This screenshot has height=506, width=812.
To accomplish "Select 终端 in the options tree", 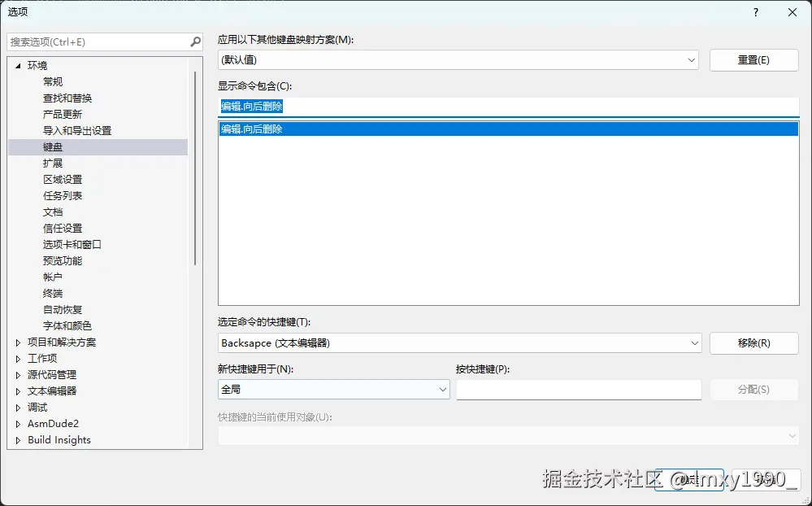I will pyautogui.click(x=53, y=294).
